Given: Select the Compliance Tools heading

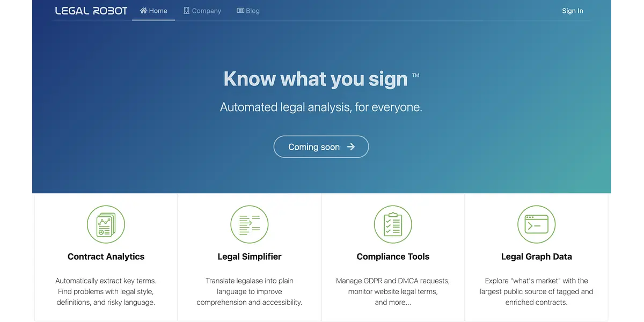Looking at the screenshot, I should 393,257.
